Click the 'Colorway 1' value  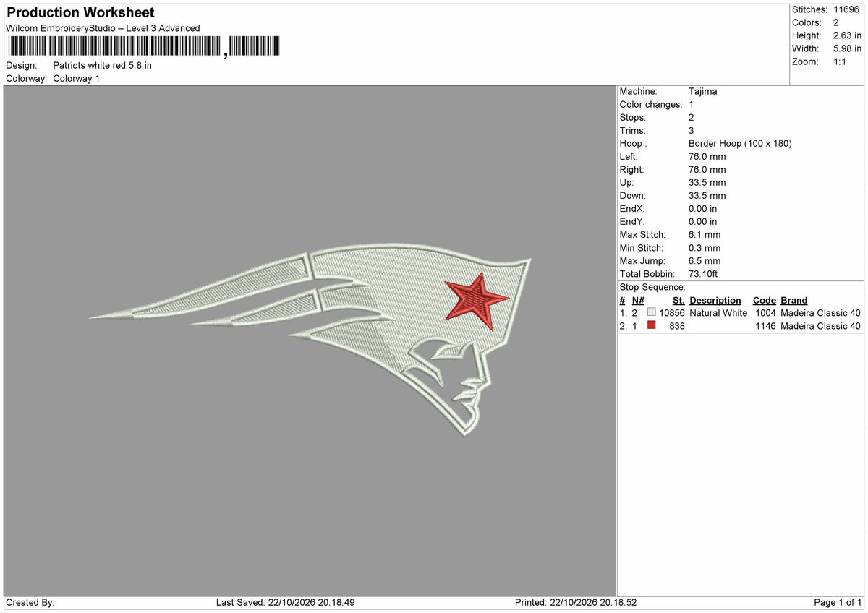coord(77,78)
